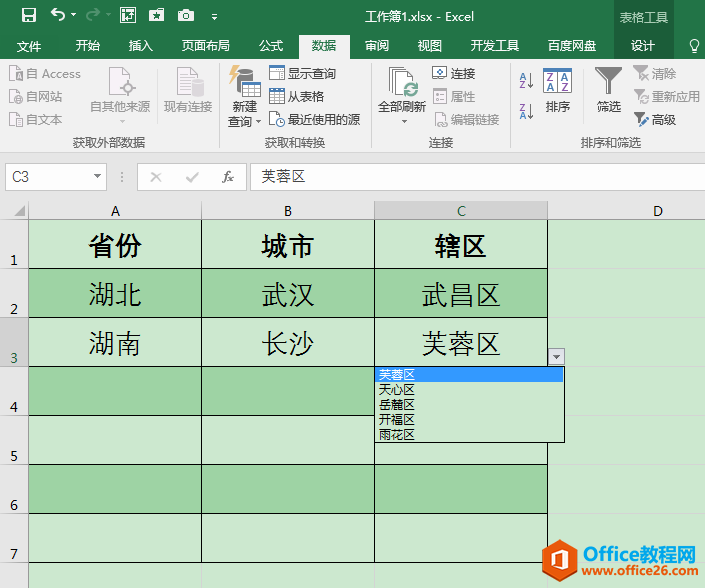Click the Name Box showing C3

point(47,177)
